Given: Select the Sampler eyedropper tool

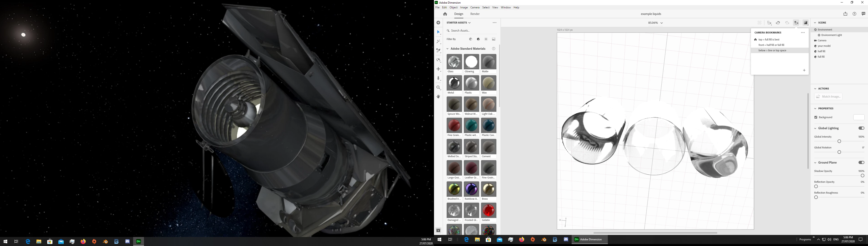Looking at the screenshot, I should (x=438, y=51).
